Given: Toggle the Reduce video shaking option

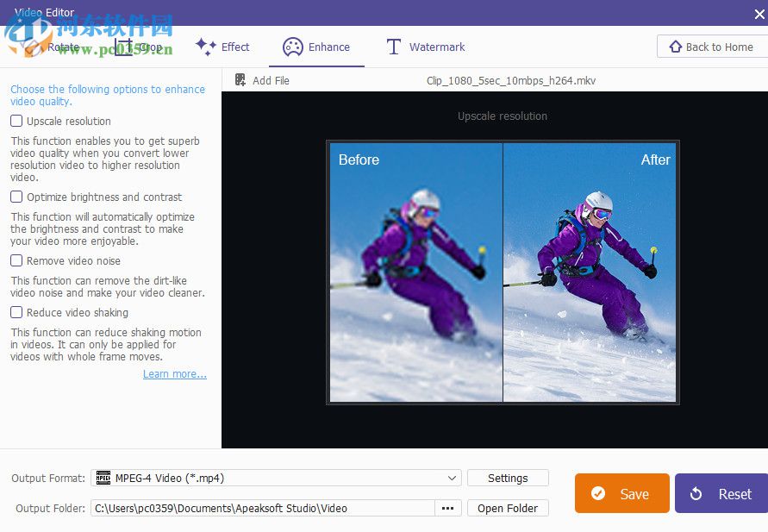Looking at the screenshot, I should (x=16, y=312).
